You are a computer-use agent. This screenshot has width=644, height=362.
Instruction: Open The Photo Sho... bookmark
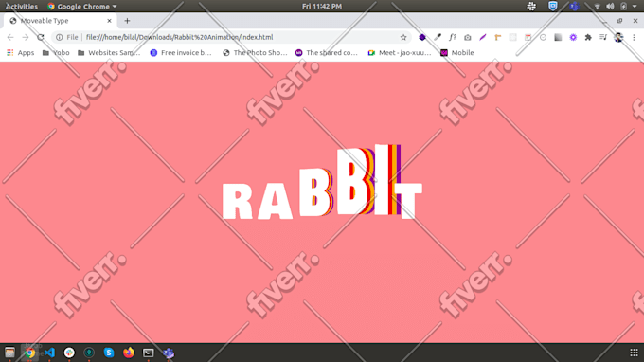[x=255, y=53]
